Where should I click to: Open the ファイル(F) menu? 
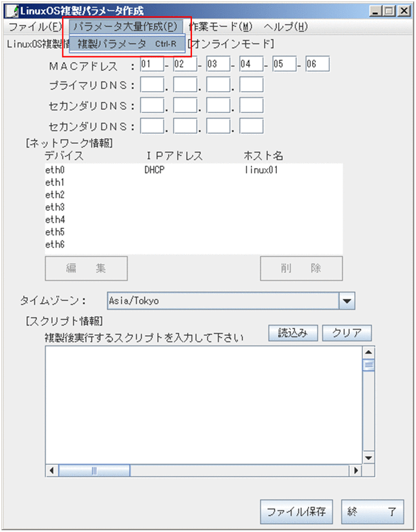[35, 27]
